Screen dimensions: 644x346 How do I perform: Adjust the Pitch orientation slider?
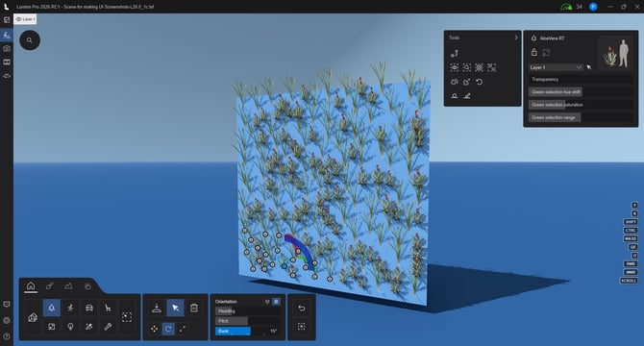(248, 321)
